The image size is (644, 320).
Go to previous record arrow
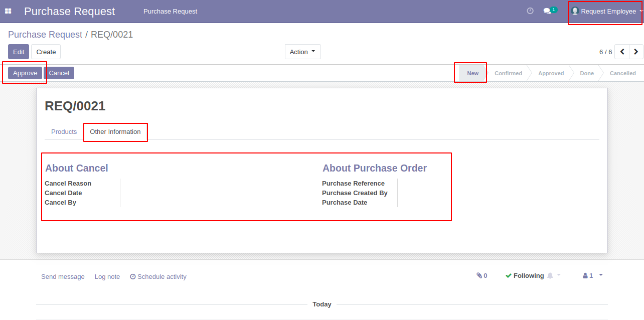(x=622, y=52)
